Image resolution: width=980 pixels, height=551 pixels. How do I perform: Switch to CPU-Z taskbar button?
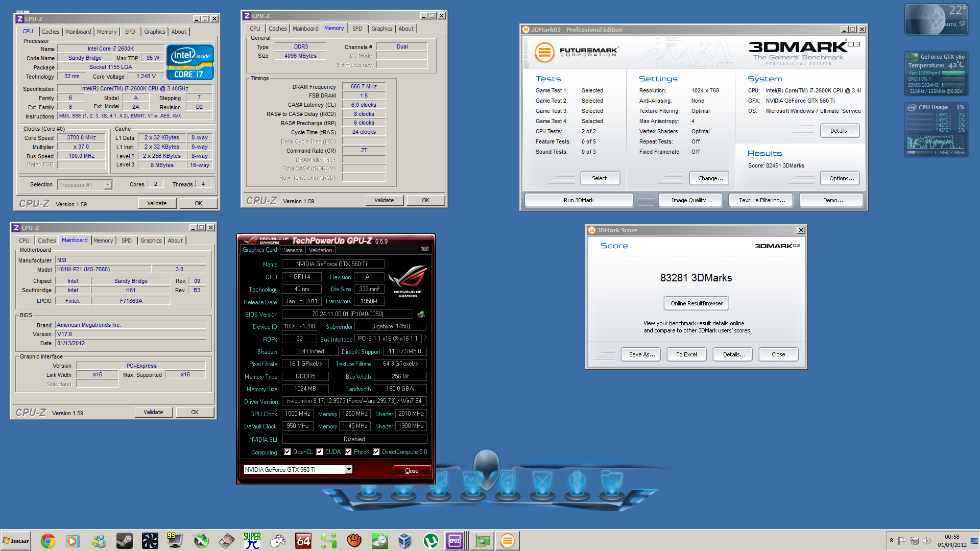coord(455,540)
